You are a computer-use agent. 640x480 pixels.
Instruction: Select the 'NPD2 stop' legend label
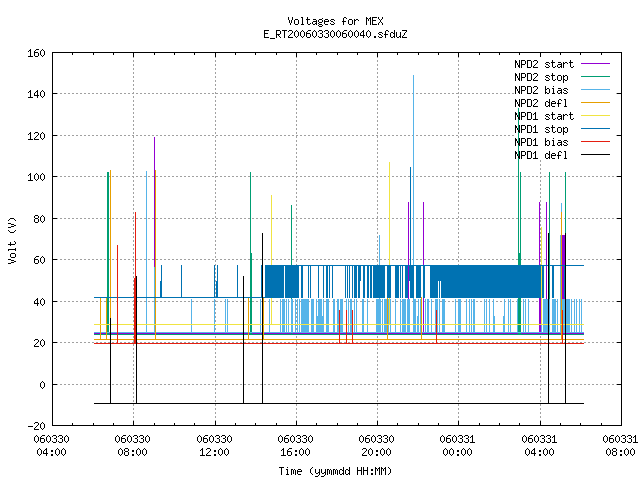[x=541, y=77]
